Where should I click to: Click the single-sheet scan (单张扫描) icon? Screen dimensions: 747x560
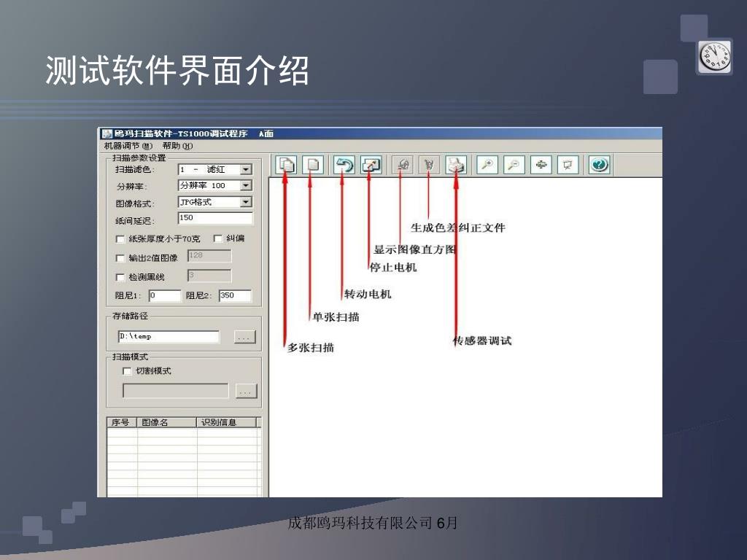pos(312,166)
